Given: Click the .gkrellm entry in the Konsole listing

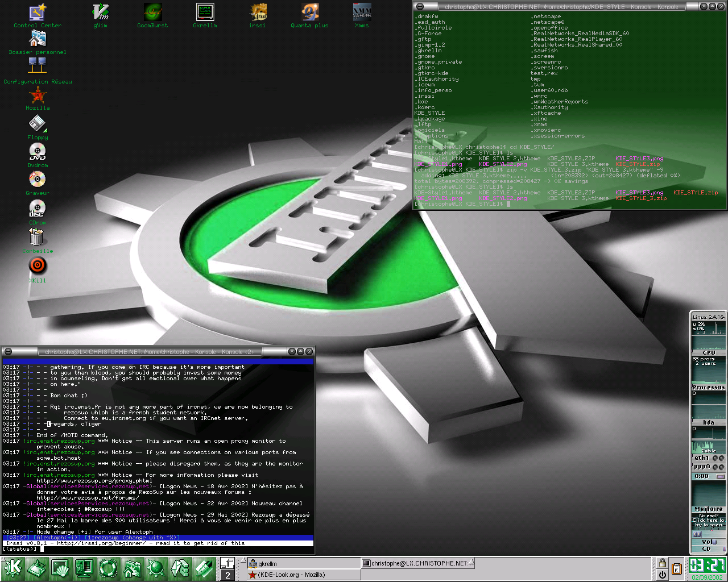Looking at the screenshot, I should 428,51.
